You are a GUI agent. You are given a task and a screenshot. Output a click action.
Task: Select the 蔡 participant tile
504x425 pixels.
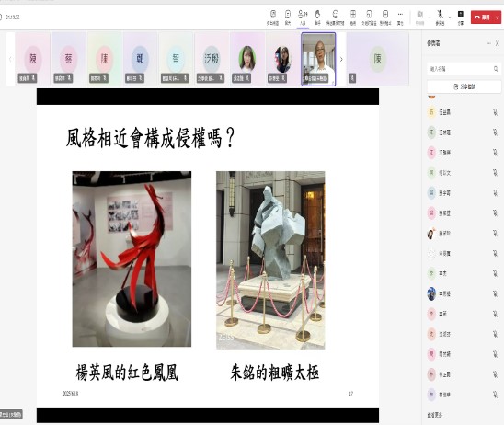coord(68,59)
